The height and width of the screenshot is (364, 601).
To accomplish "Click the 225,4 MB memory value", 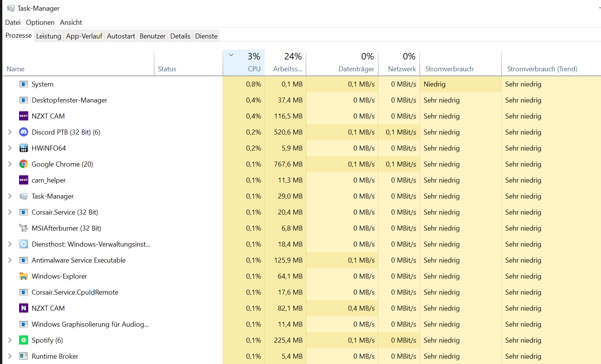I will pos(288,340).
